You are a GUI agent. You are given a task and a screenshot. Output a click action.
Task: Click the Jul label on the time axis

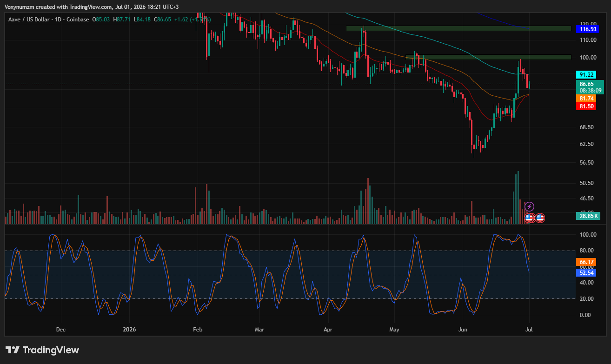pos(529,330)
